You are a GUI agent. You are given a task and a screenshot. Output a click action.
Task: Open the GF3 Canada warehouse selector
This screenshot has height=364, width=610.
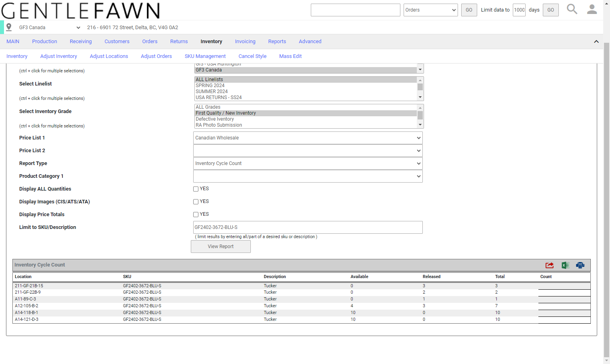click(50, 28)
